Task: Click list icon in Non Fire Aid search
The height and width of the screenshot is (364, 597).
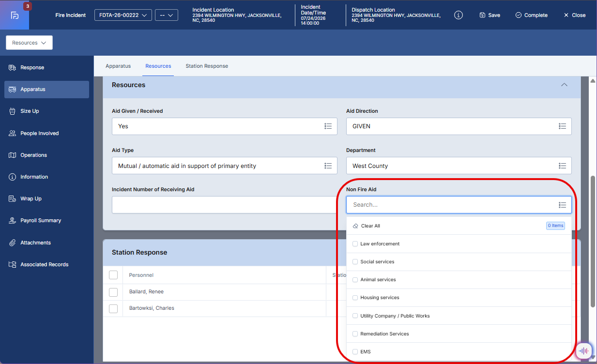Action: click(x=563, y=205)
